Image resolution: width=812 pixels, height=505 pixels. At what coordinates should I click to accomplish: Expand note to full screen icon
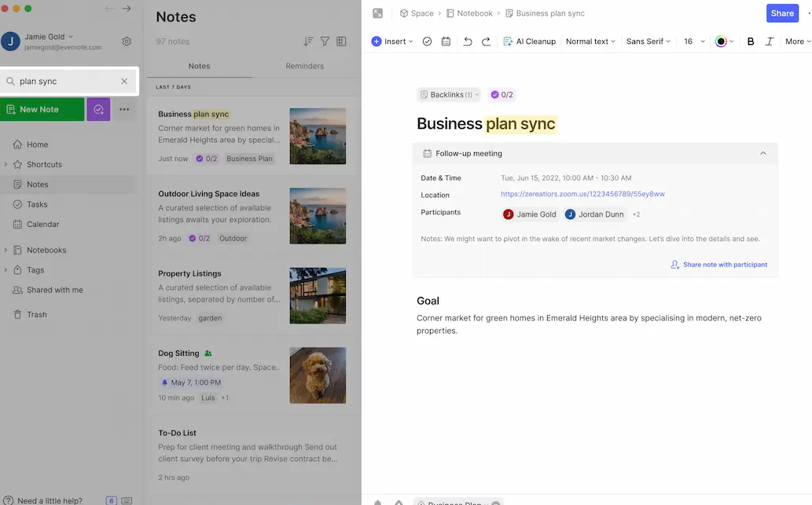click(x=377, y=13)
